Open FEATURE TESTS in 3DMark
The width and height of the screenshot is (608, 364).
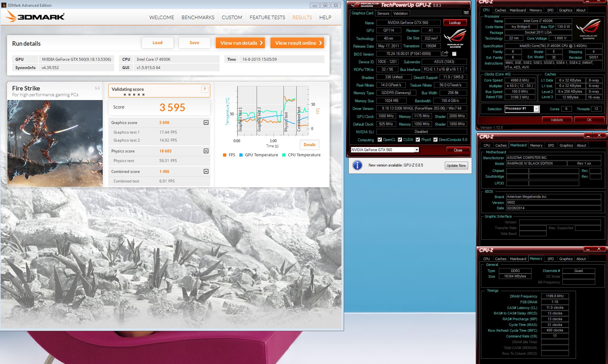pyautogui.click(x=267, y=17)
